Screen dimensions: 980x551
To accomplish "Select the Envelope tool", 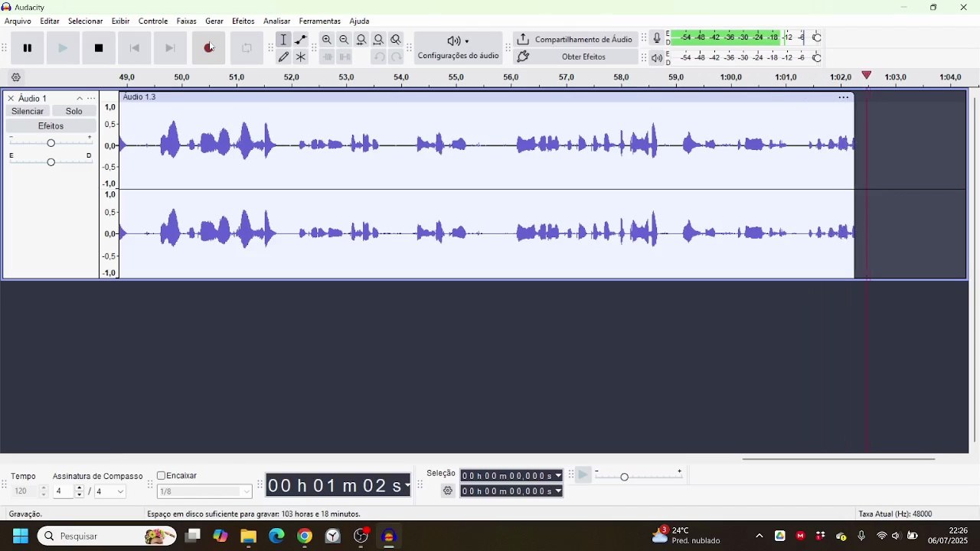I will pos(301,40).
